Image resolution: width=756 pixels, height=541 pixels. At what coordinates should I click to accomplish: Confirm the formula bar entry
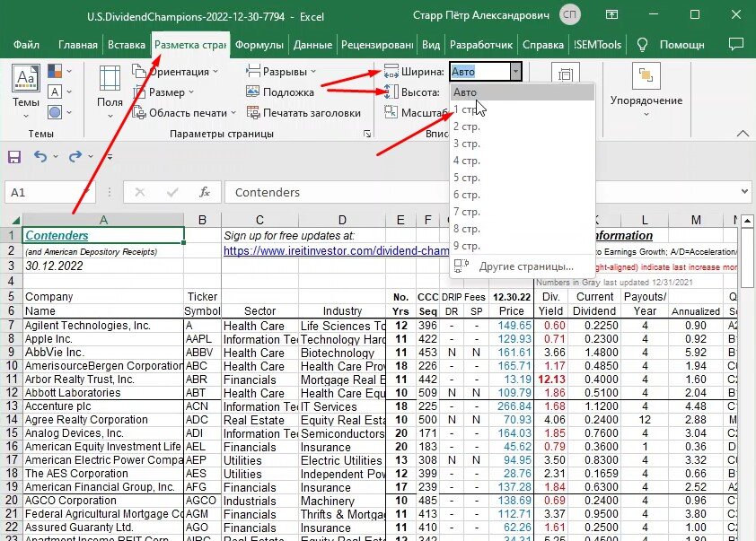pyautogui.click(x=172, y=192)
